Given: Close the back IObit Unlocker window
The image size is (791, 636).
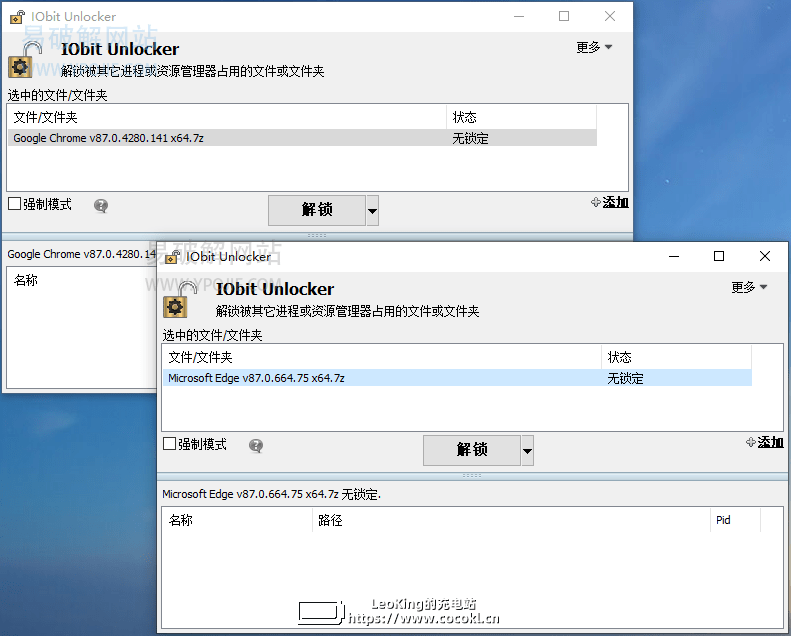Looking at the screenshot, I should coord(610,17).
